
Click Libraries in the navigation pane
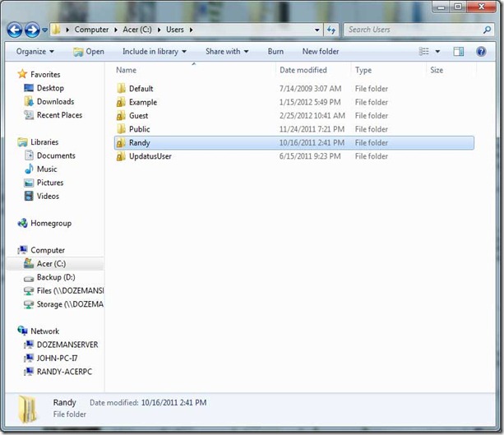pos(44,142)
